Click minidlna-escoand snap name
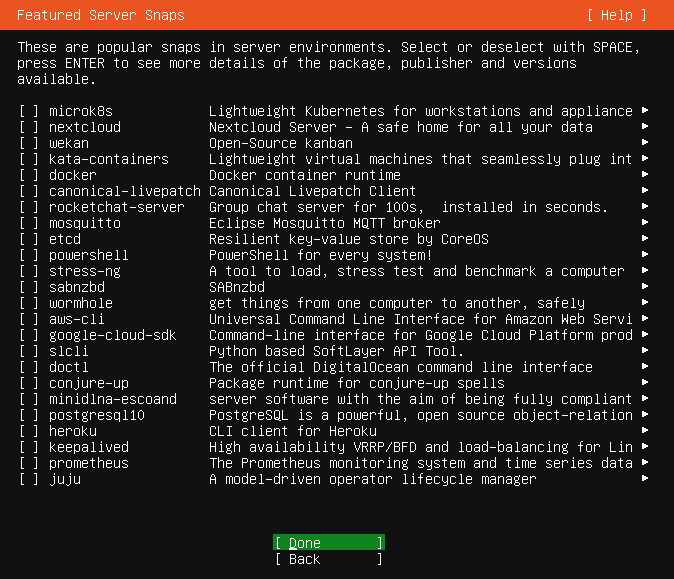 tap(113, 399)
